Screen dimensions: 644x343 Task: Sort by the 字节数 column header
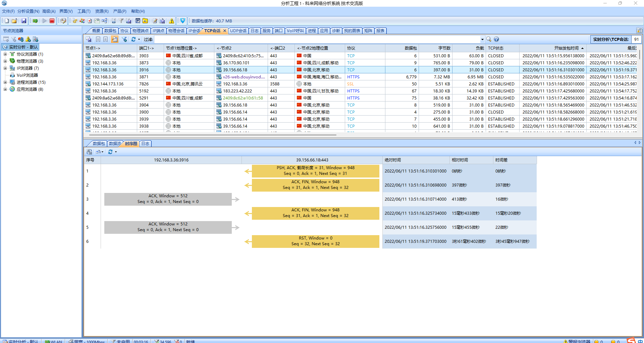[x=435, y=48]
